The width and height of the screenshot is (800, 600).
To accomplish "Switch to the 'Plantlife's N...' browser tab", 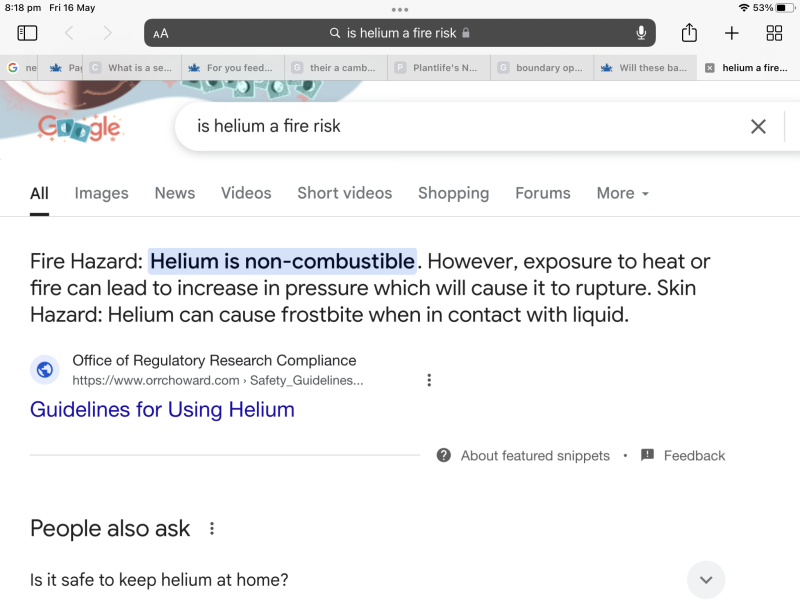I will pos(436,68).
